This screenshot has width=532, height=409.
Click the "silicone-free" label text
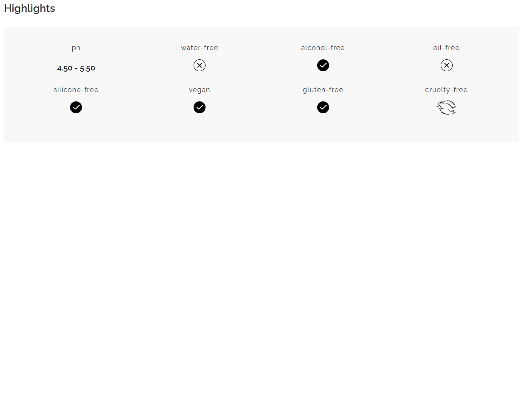pos(76,90)
